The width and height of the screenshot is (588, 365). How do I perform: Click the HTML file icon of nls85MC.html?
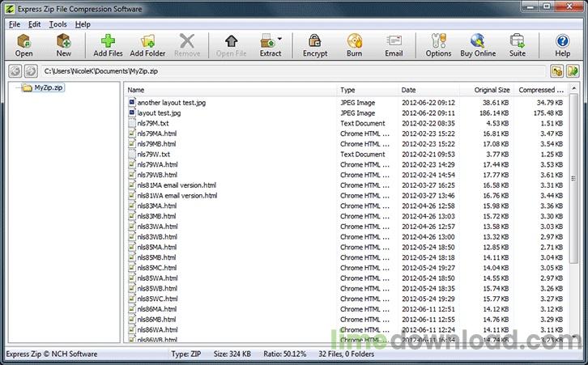tap(132, 268)
